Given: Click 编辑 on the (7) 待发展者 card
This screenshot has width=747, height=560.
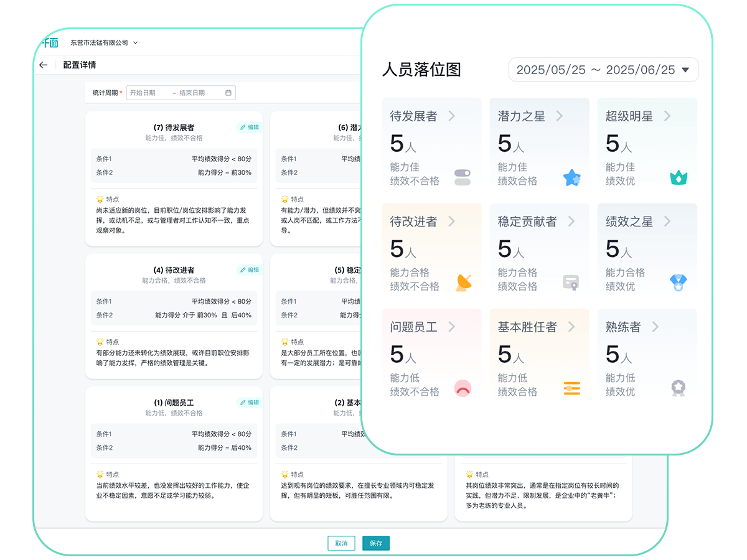Looking at the screenshot, I should (x=249, y=127).
